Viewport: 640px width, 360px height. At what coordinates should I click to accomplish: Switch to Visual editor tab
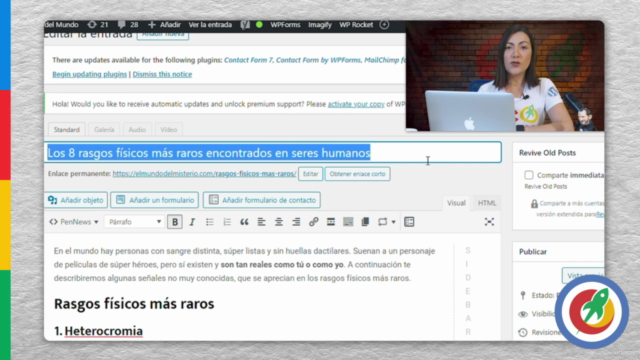(456, 203)
